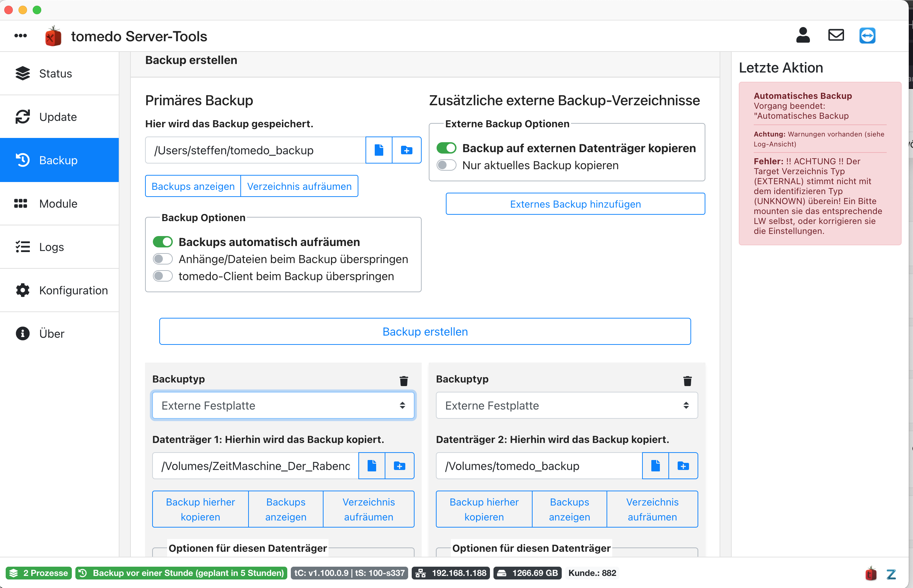
Task: Click the file icon for the ZeitMaschine path
Action: [372, 465]
